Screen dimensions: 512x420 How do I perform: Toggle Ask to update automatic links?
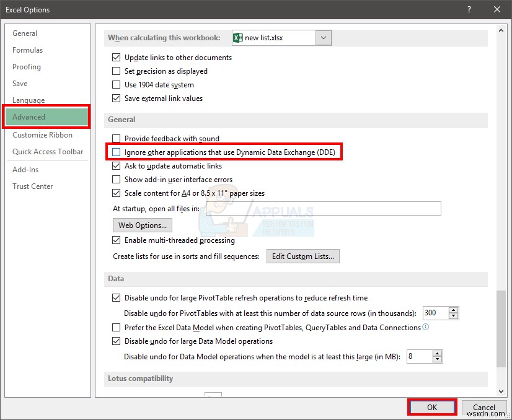(x=117, y=166)
